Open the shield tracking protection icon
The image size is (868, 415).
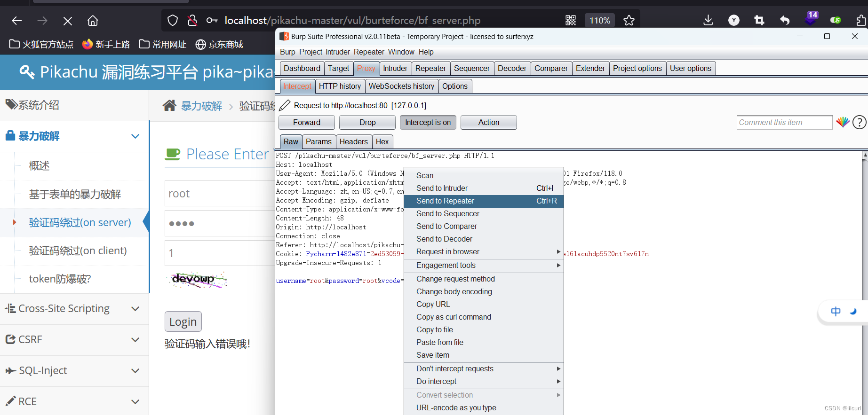(173, 20)
